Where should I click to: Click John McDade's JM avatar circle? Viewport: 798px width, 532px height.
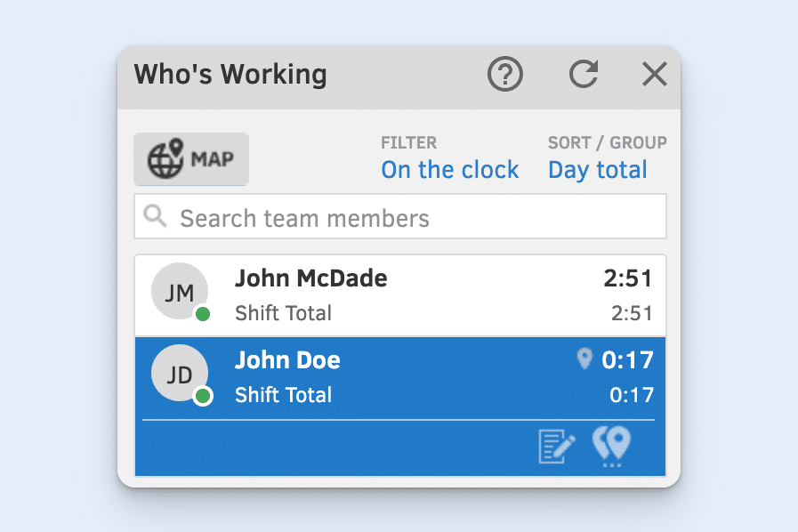pos(180,291)
